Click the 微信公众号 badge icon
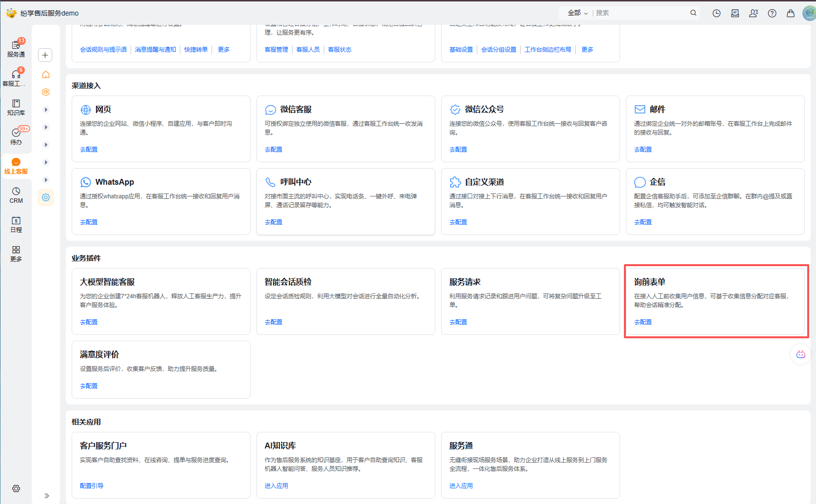The height and width of the screenshot is (504, 816). (x=455, y=110)
